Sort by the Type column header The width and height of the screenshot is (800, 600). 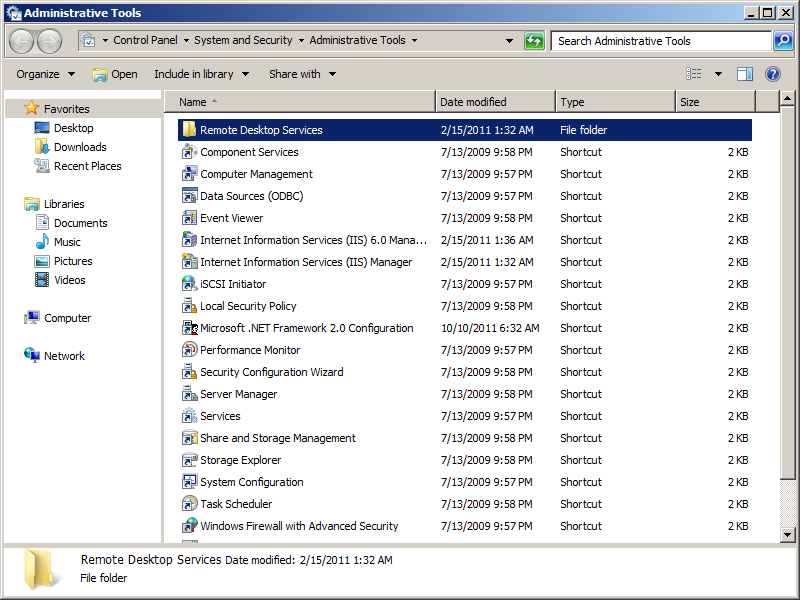(615, 102)
